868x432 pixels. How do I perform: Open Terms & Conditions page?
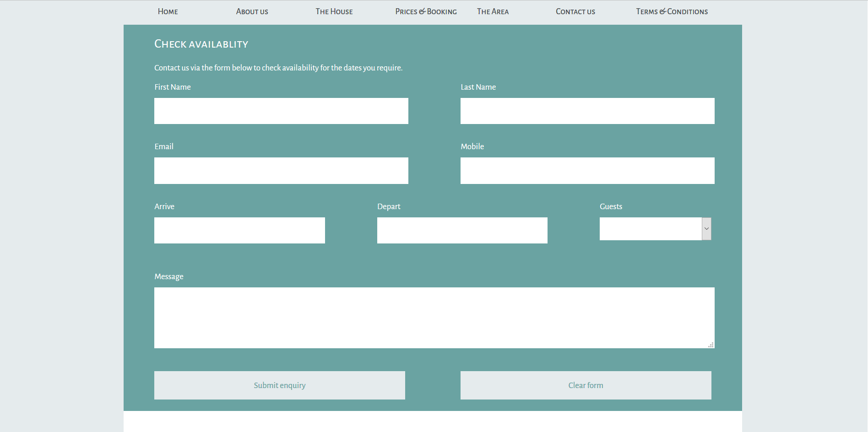672,11
